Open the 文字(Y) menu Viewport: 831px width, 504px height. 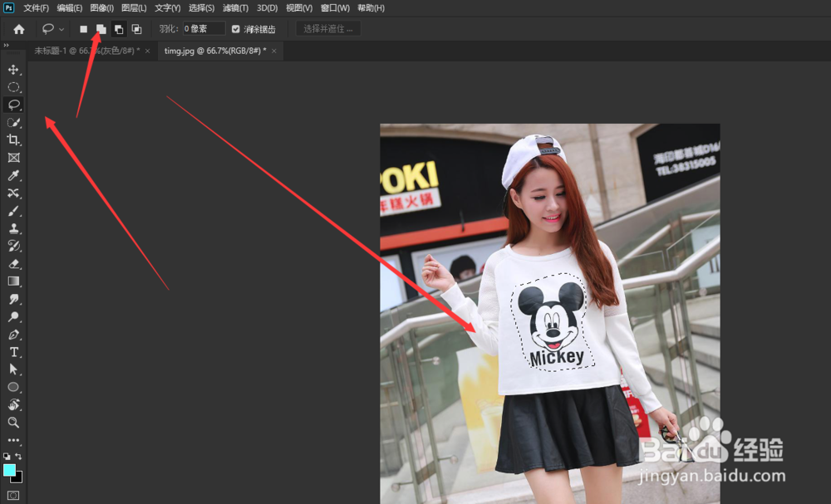tap(168, 8)
